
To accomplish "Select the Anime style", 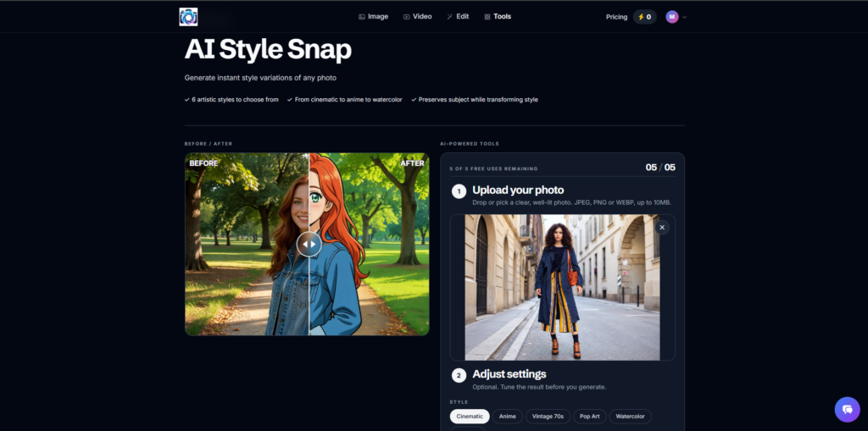I will [x=508, y=416].
